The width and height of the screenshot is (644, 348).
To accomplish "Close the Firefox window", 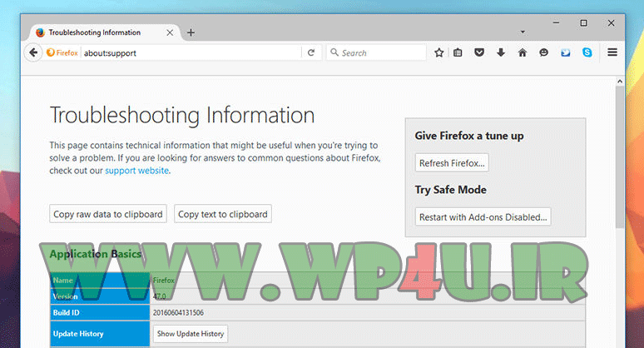I will (612, 23).
